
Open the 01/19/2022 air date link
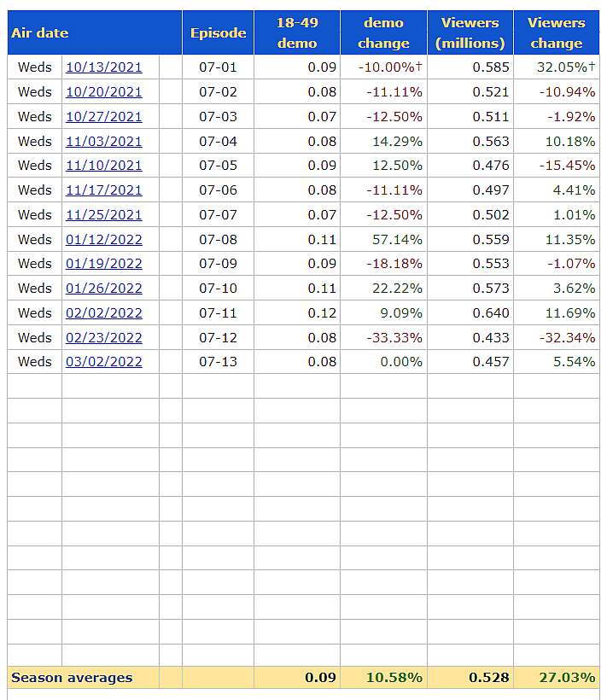click(x=104, y=264)
